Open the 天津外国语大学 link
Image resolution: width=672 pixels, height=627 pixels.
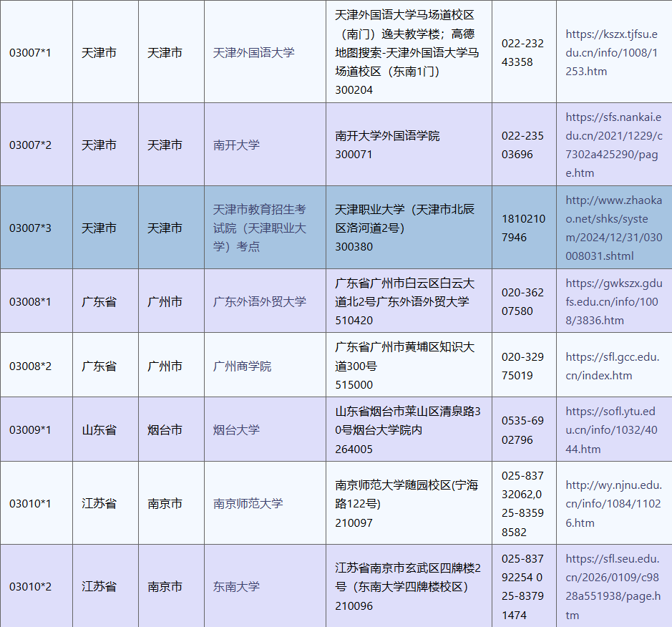253,52
